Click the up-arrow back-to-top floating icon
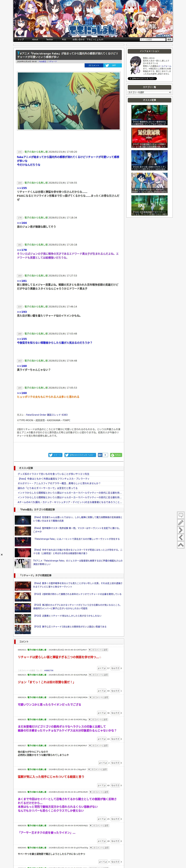 tap(181, 545)
